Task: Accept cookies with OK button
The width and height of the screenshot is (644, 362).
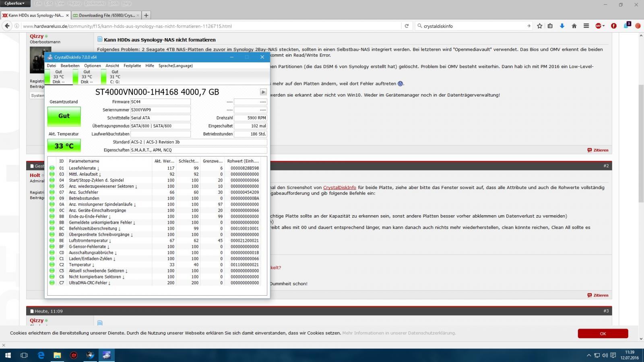Action: pos(603,333)
